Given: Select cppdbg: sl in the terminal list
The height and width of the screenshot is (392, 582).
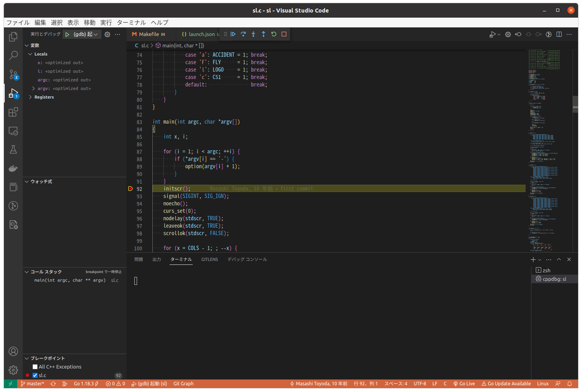Looking at the screenshot, I should (x=554, y=279).
